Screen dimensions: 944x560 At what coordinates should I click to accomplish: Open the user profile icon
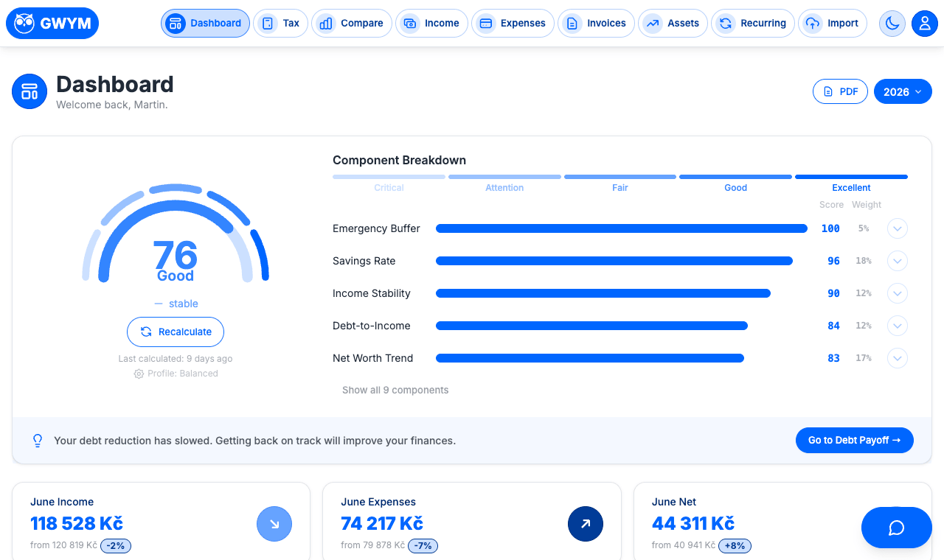coord(925,24)
